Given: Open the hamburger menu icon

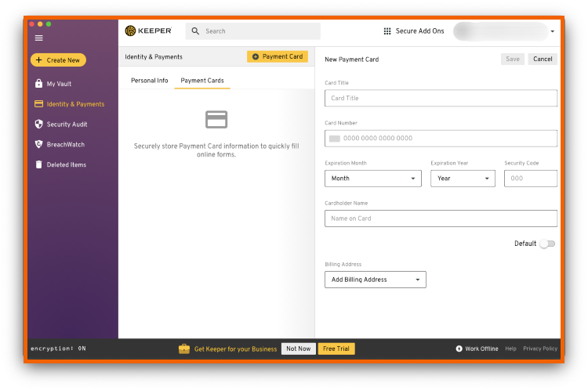Looking at the screenshot, I should (39, 38).
